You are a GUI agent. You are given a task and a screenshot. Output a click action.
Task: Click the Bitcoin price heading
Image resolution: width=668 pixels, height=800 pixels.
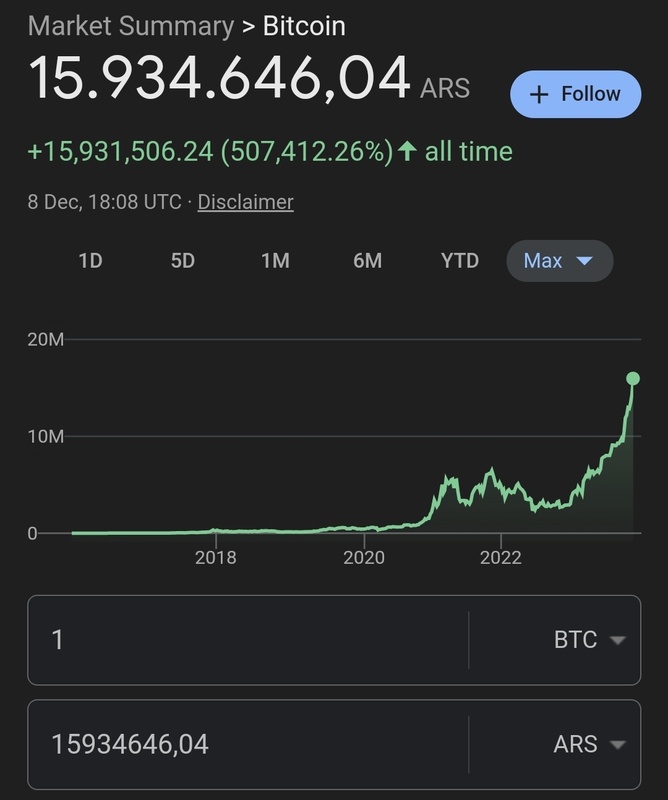[220, 78]
